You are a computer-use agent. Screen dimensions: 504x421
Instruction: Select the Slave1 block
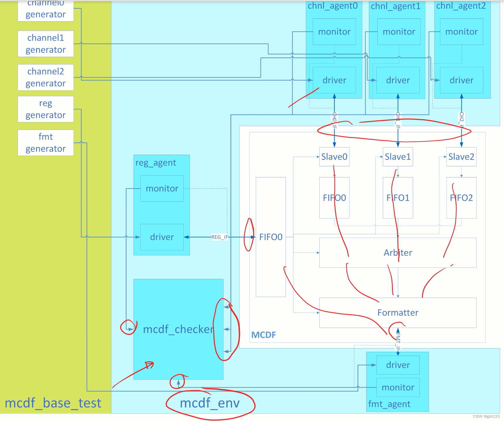398,157
